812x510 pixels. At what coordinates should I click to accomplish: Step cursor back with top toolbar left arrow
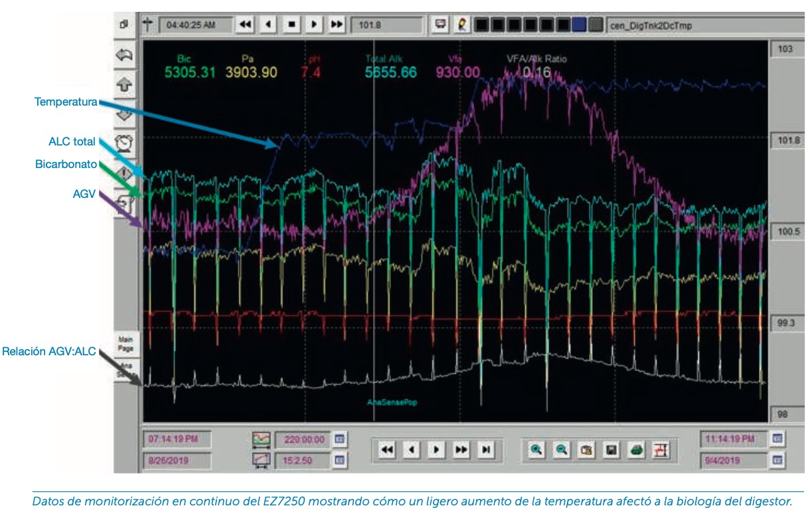(x=268, y=25)
